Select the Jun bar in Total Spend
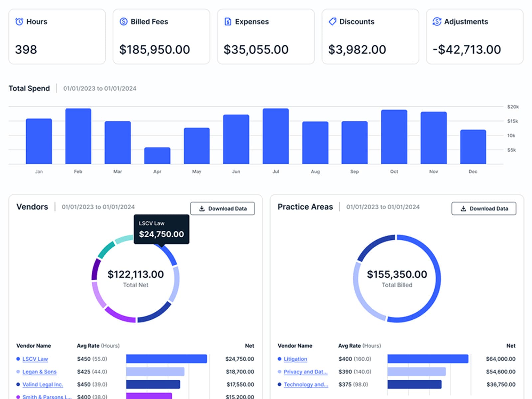 (x=236, y=139)
